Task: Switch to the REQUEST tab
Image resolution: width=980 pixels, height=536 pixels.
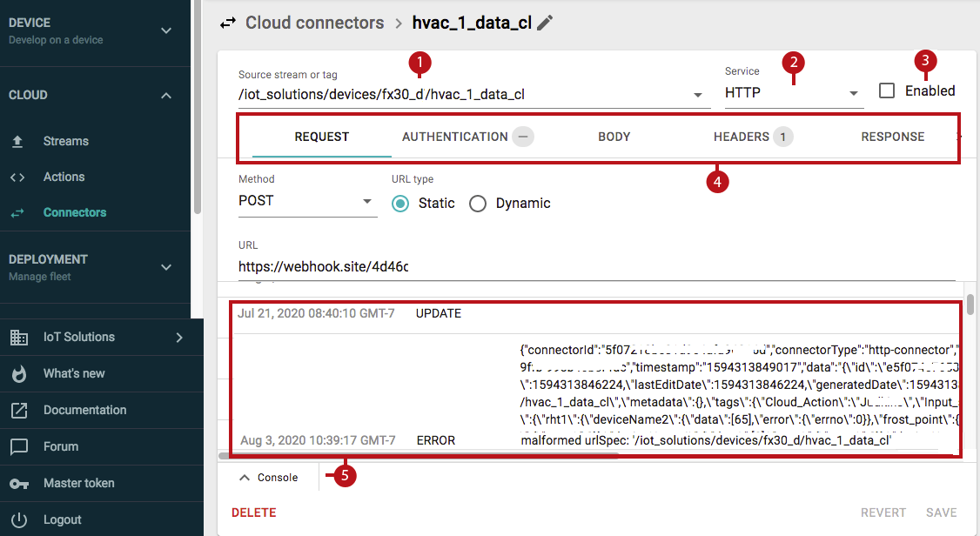Action: point(322,137)
